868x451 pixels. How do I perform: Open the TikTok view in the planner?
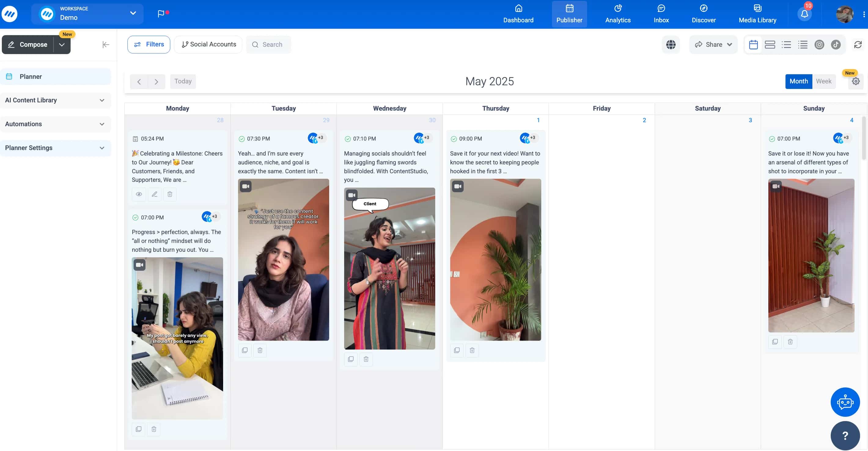click(x=836, y=44)
